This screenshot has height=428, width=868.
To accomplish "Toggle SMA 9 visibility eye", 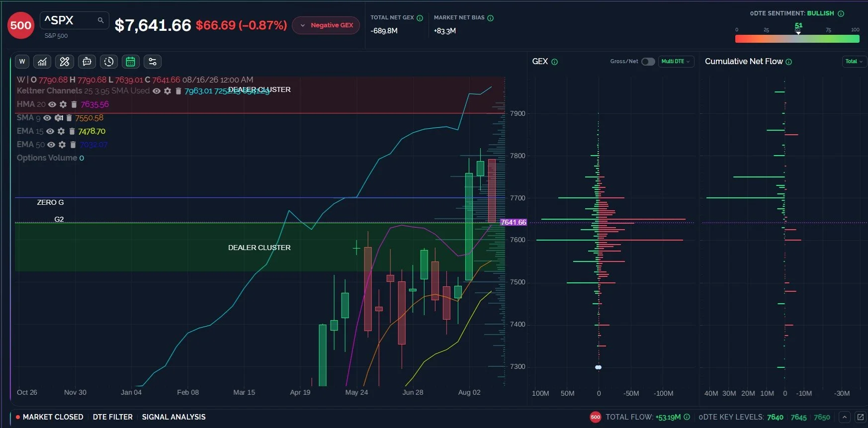I will point(47,118).
